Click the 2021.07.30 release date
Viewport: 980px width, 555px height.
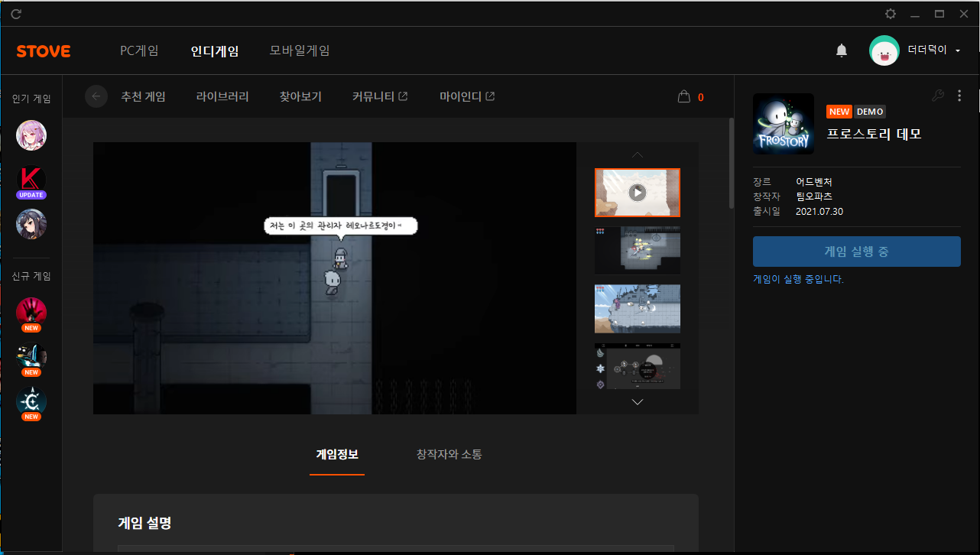[819, 211]
